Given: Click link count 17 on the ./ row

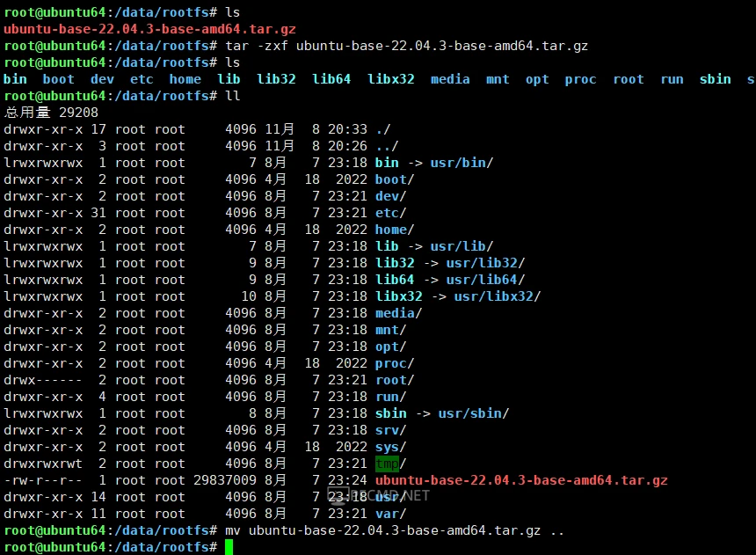Looking at the screenshot, I should [98, 129].
